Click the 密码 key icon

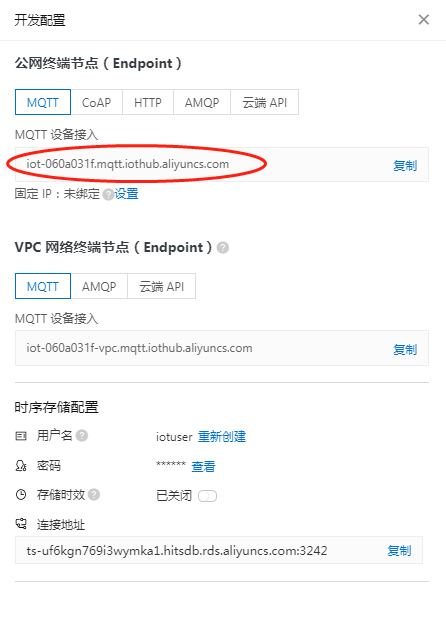[21, 465]
